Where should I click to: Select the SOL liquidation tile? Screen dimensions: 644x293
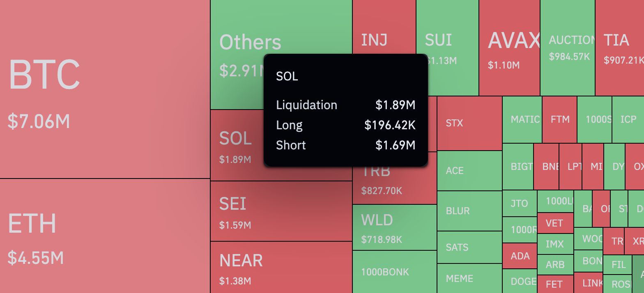click(236, 146)
